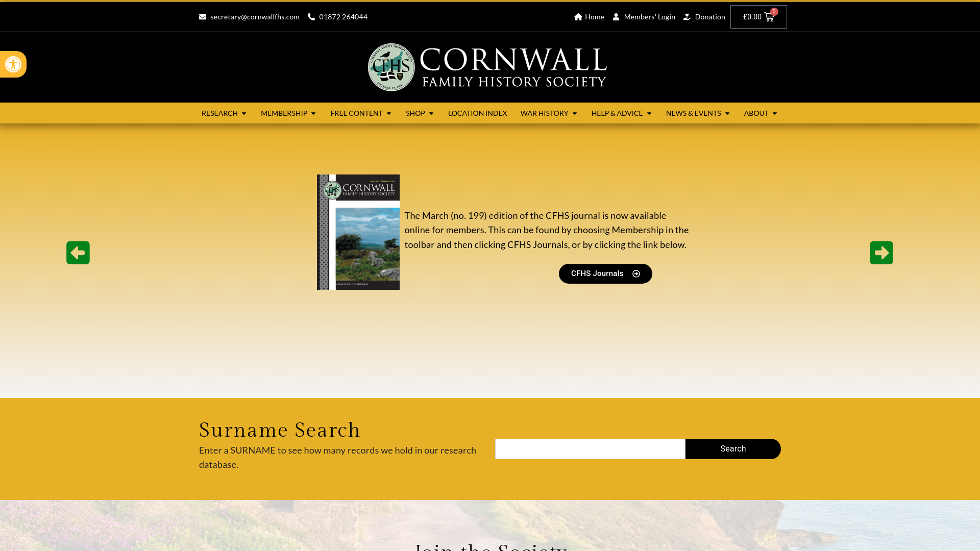This screenshot has width=980, height=551.
Task: Expand the Free Content menu caret
Action: pyautogui.click(x=389, y=114)
